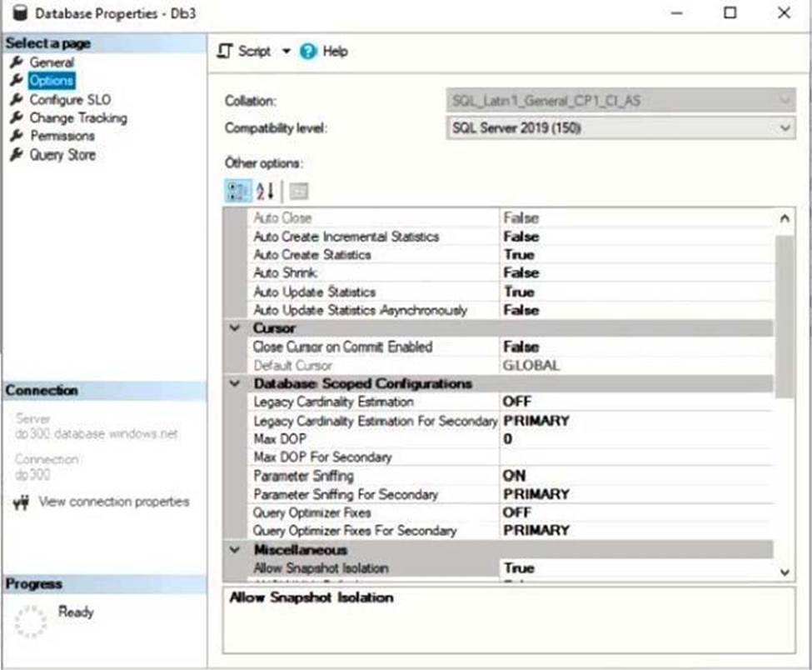Open the Permissions page
The width and height of the screenshot is (812, 670).
[x=62, y=136]
